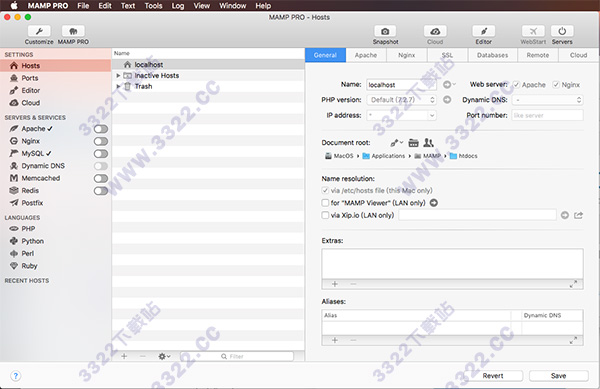Add an alias with the plus button
The image size is (600, 389).
click(x=335, y=340)
